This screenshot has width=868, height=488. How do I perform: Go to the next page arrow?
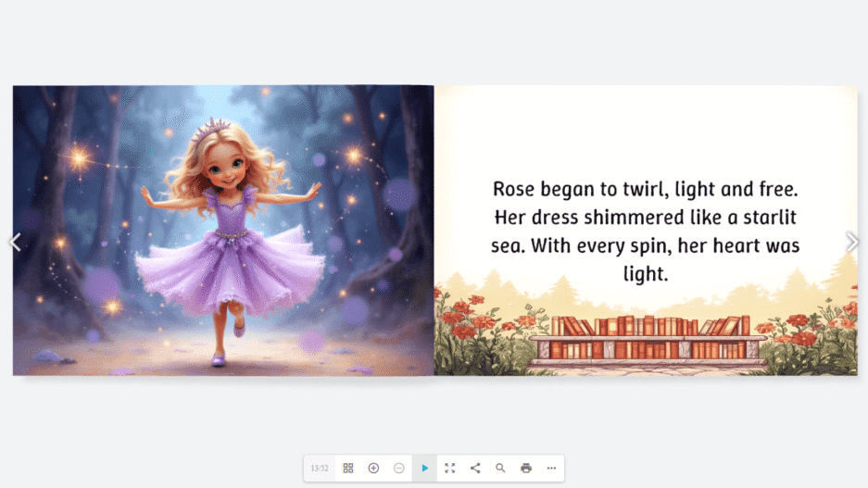(852, 242)
